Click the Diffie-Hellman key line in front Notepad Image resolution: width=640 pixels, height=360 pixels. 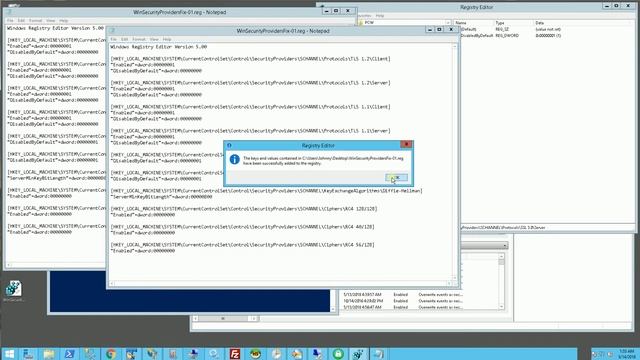[x=266, y=191]
